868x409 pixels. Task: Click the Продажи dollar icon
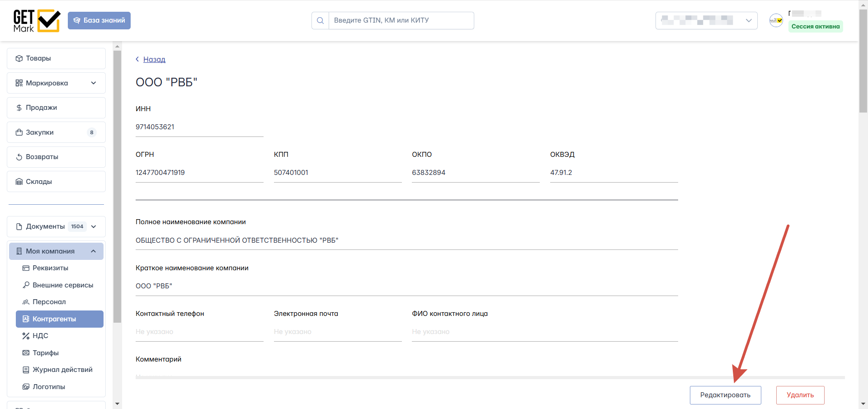pyautogui.click(x=19, y=108)
